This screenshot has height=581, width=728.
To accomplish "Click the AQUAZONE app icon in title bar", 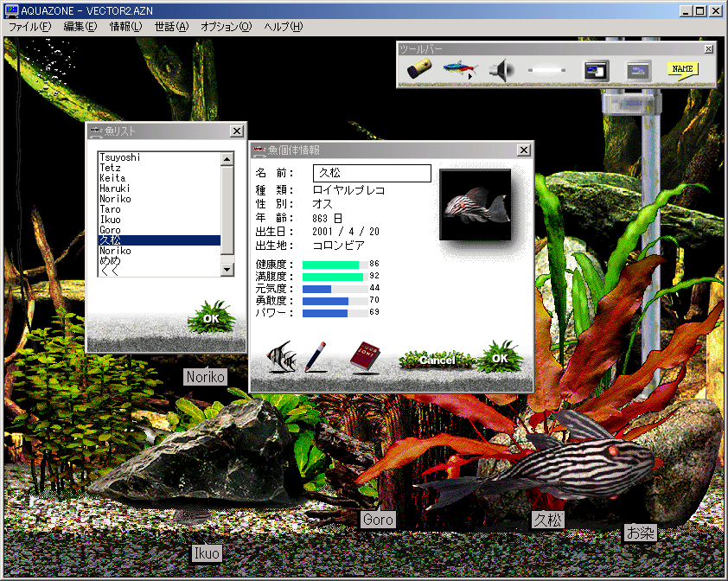I will pyautogui.click(x=11, y=10).
